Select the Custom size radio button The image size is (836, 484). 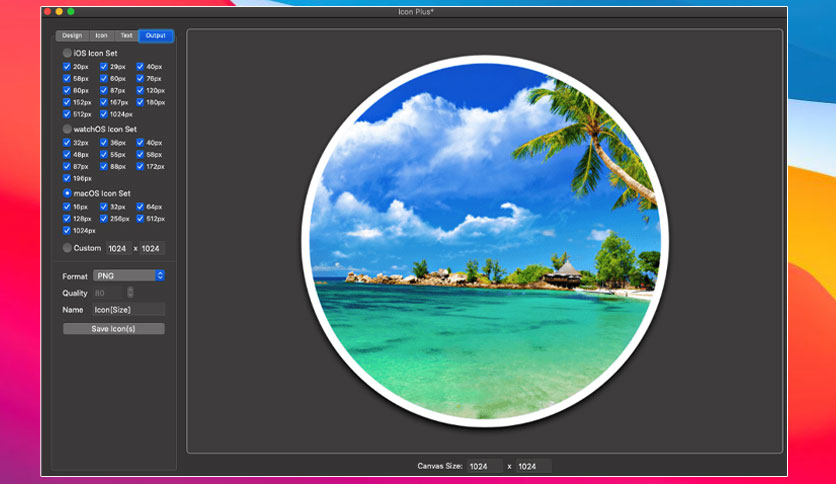tap(67, 248)
